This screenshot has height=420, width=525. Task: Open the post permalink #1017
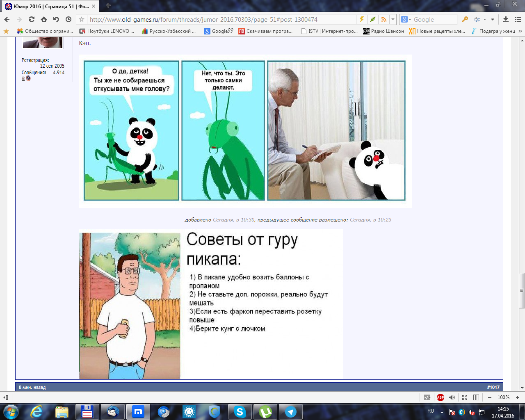click(493, 387)
